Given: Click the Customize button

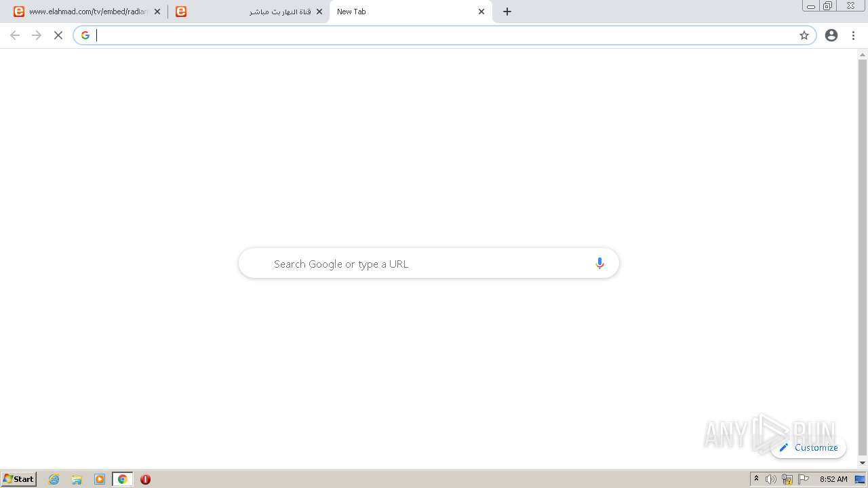Looking at the screenshot, I should (808, 447).
